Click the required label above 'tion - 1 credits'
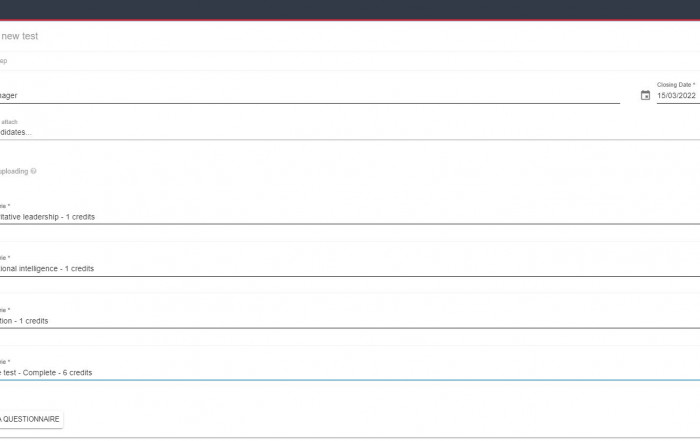Image resolution: width=700 pixels, height=441 pixels. (x=5, y=310)
